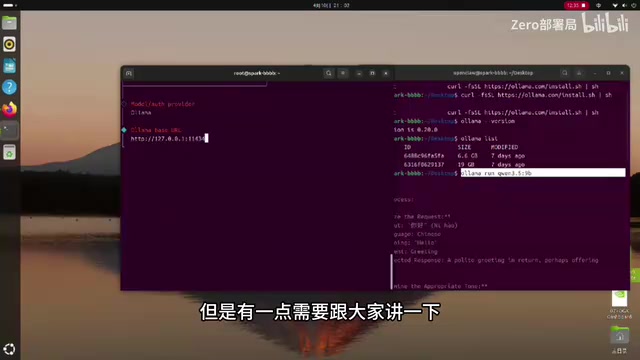Image resolution: width=640 pixels, height=360 pixels.
Task: Click the "ion is 0.20.0" version output
Action: (416, 130)
